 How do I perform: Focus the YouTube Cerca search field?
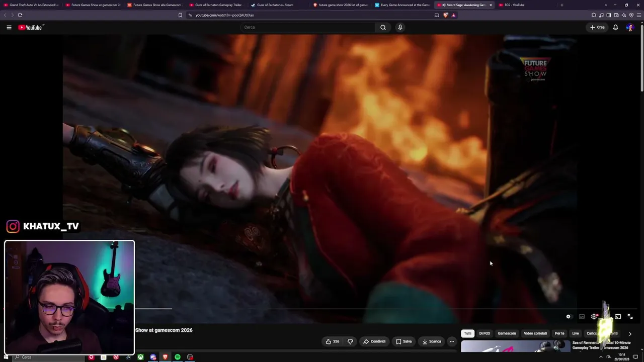pos(307,27)
